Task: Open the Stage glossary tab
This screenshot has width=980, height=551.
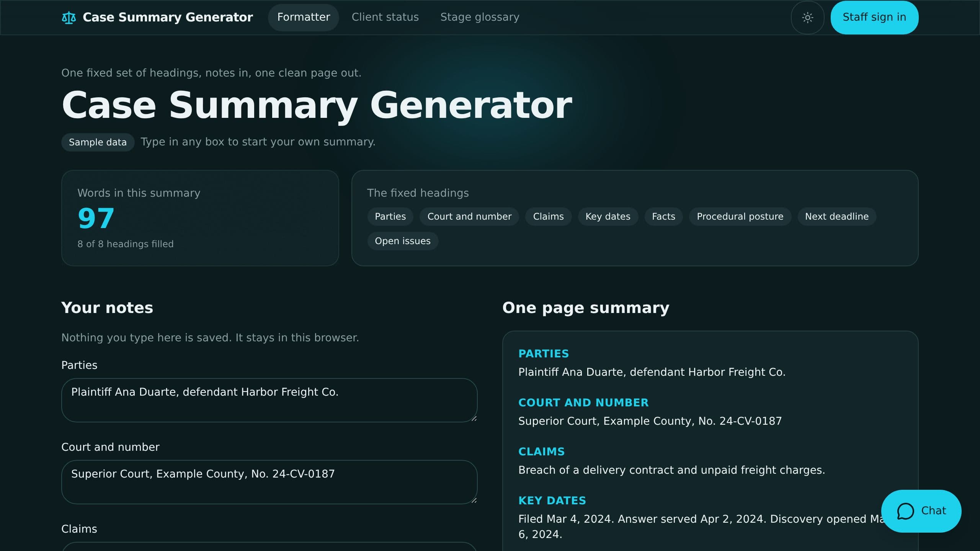Action: [x=480, y=17]
